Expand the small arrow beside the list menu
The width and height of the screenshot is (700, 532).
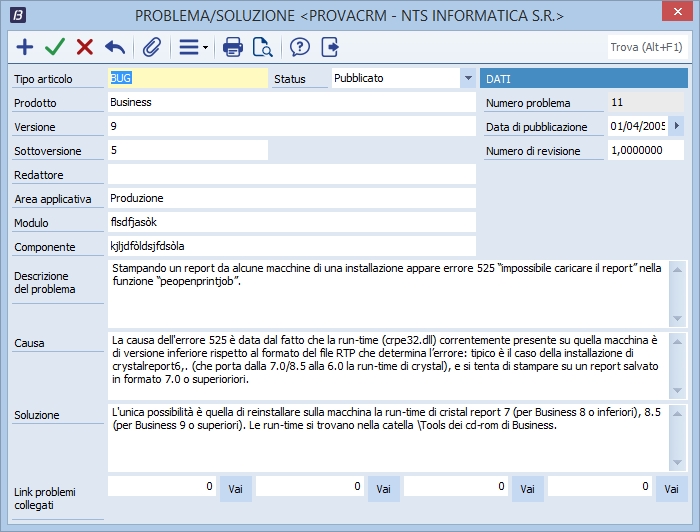205,47
